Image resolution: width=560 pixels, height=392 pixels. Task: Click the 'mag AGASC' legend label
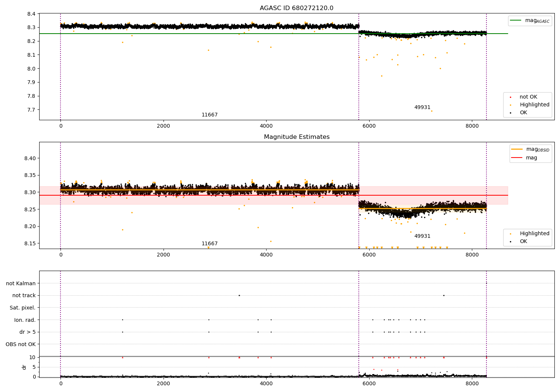537,21
